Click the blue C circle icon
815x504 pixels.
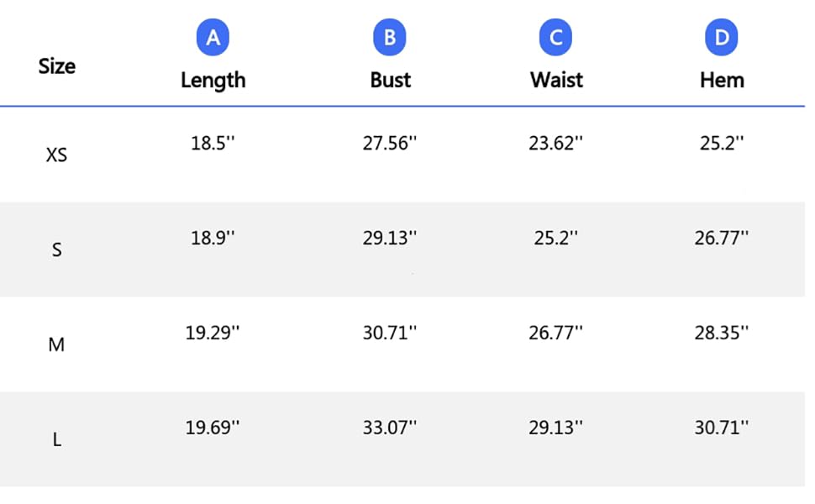point(555,38)
